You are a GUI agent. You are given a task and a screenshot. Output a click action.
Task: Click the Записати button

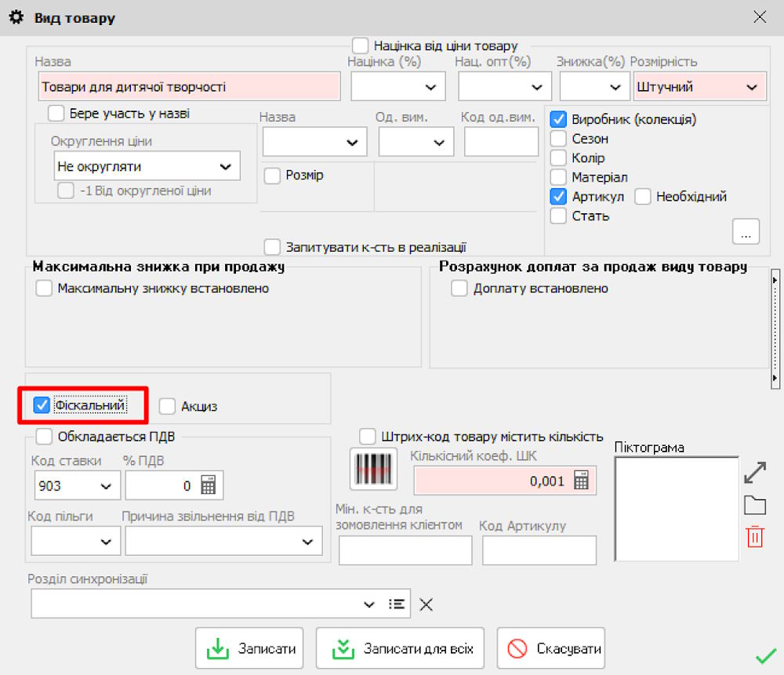(249, 648)
